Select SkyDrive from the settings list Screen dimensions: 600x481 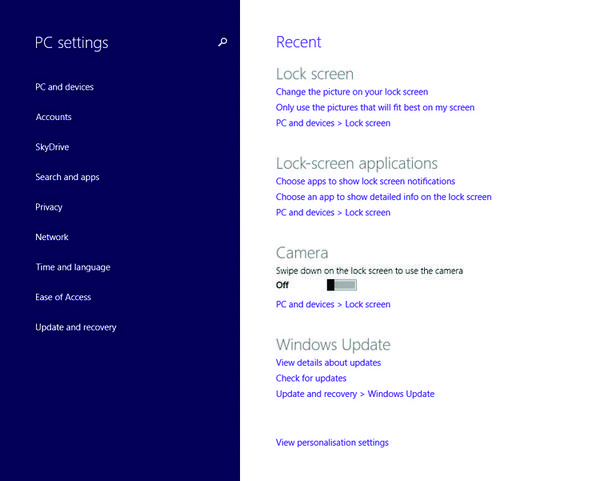[52, 147]
